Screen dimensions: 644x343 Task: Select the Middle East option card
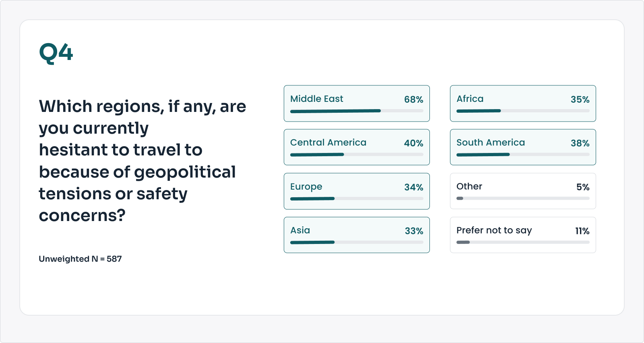pos(357,103)
